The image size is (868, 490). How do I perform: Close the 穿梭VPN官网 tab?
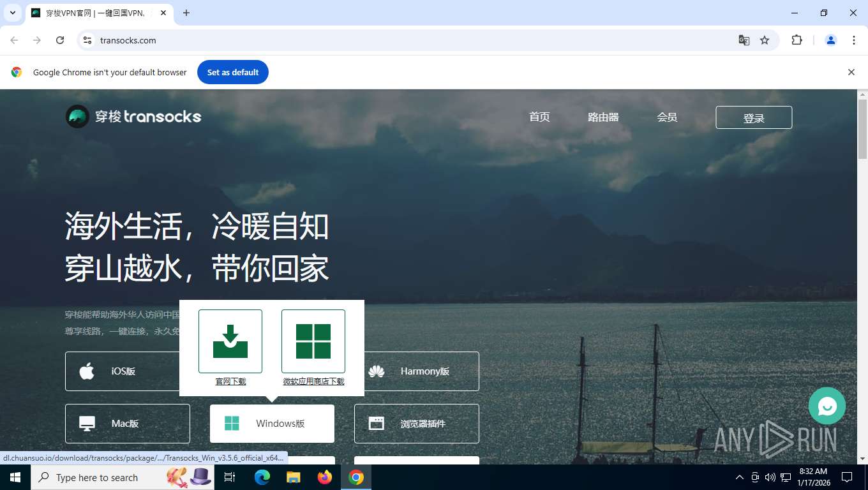tap(163, 13)
